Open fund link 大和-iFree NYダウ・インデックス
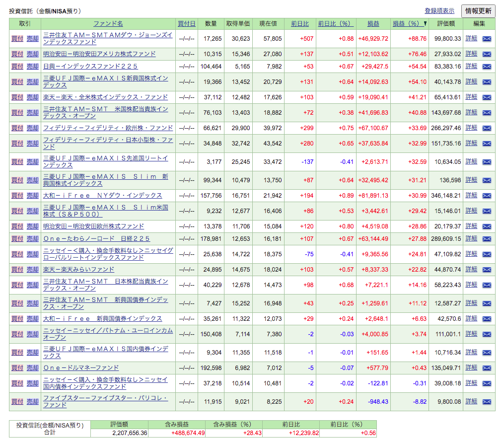This screenshot has height=443, width=504. coord(102,196)
